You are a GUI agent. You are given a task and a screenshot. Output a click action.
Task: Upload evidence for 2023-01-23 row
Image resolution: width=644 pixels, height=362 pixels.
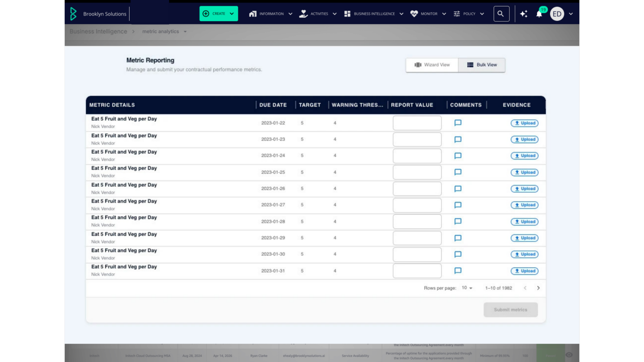(525, 139)
